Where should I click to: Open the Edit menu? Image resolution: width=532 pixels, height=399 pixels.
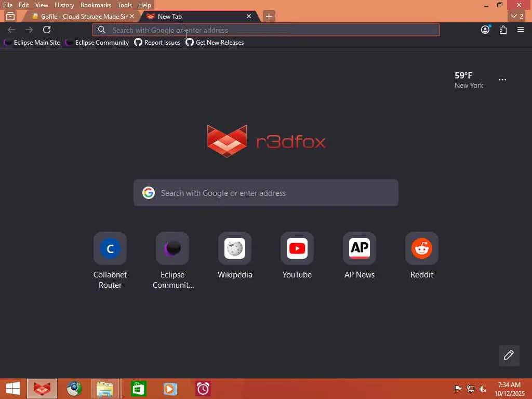pos(23,5)
